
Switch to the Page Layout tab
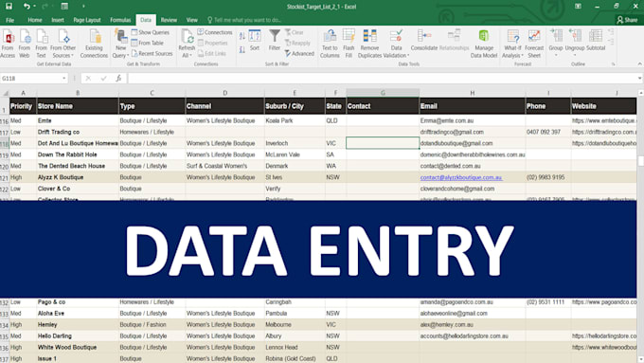pos(87,20)
